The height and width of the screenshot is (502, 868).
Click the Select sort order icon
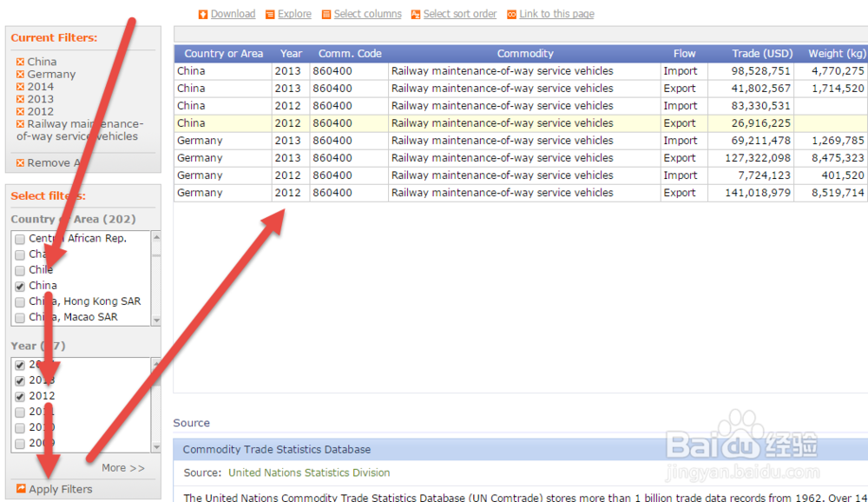click(416, 15)
